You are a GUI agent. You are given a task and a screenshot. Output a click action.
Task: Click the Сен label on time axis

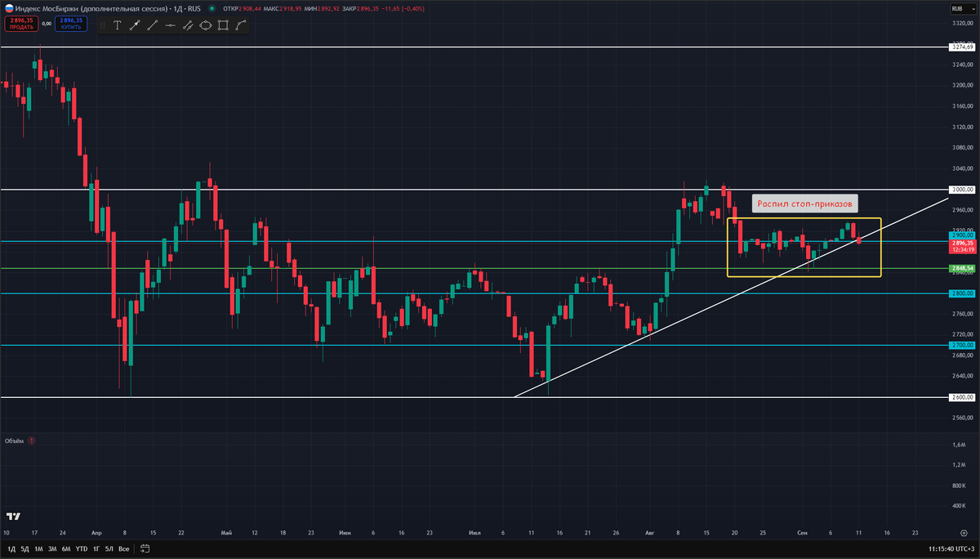pyautogui.click(x=802, y=532)
